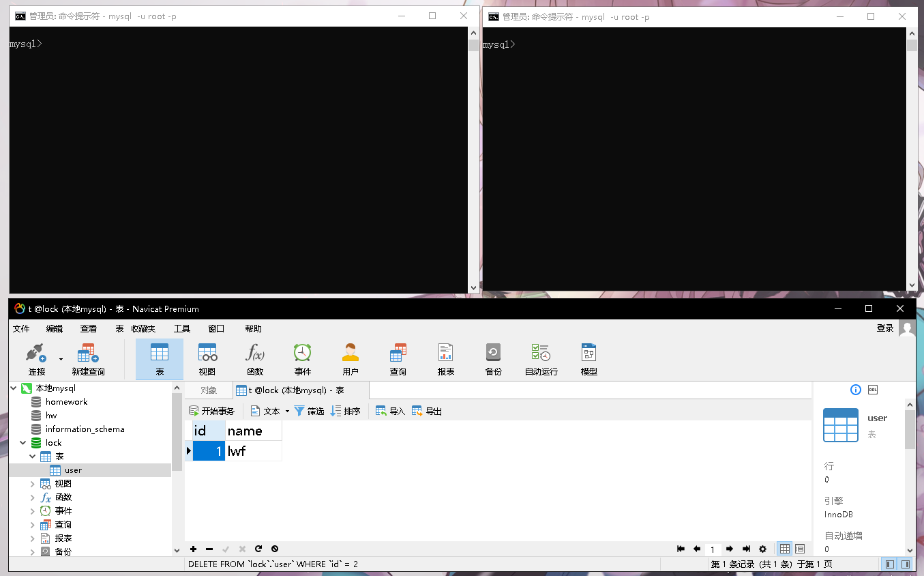Switch to the 对象 (Objects) tab
The width and height of the screenshot is (924, 576).
[x=209, y=390]
